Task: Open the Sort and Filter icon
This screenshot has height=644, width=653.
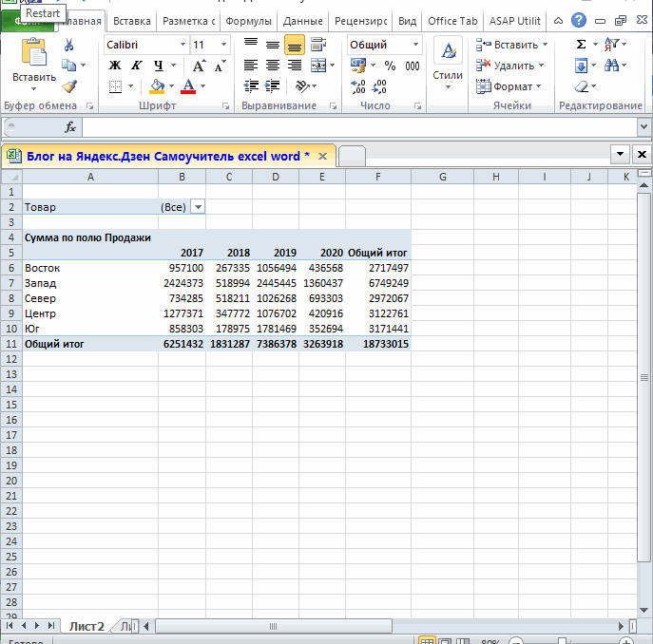Action: click(x=612, y=44)
